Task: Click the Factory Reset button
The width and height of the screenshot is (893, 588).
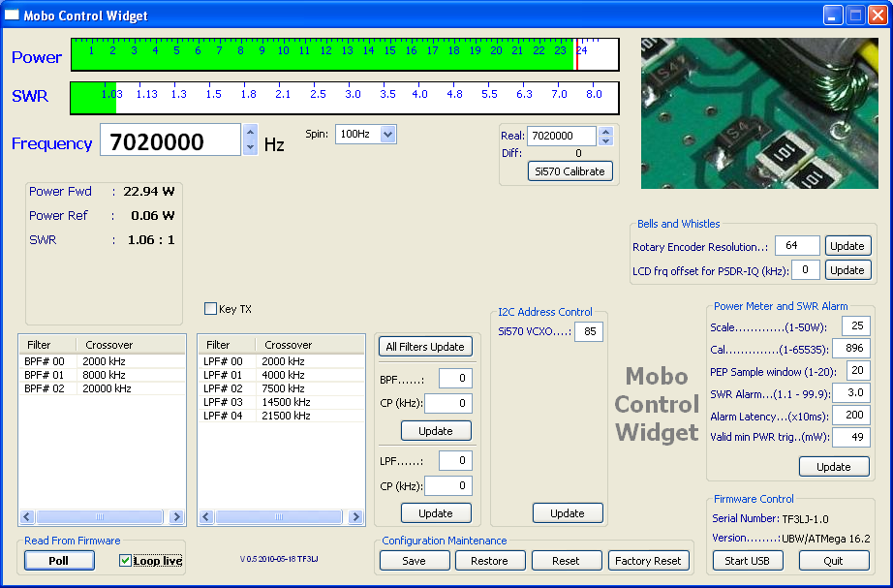Action: (x=648, y=561)
